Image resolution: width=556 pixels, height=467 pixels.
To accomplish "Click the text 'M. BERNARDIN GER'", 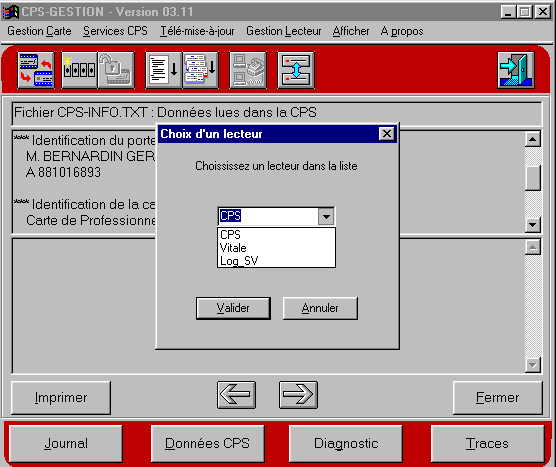I will point(90,156).
